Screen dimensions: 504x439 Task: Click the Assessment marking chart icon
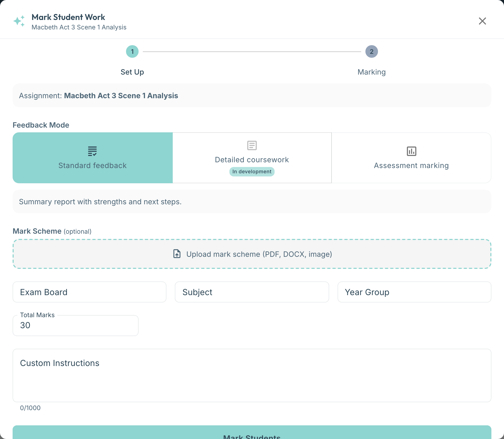(x=411, y=151)
